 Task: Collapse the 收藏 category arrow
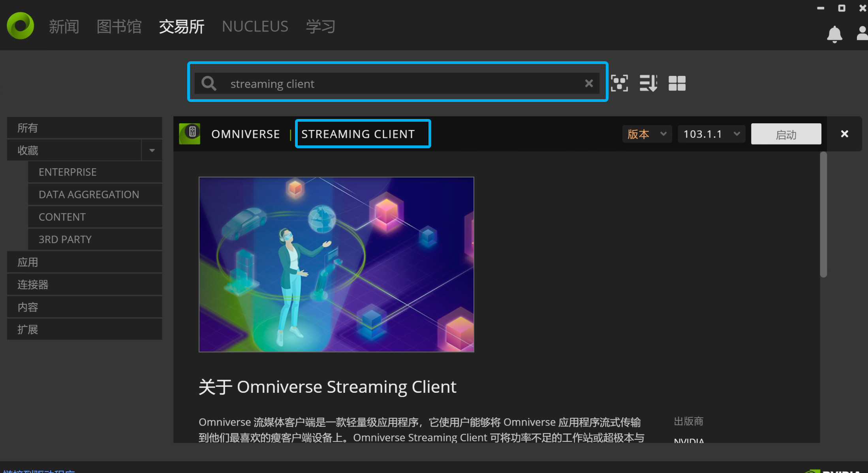(x=152, y=150)
